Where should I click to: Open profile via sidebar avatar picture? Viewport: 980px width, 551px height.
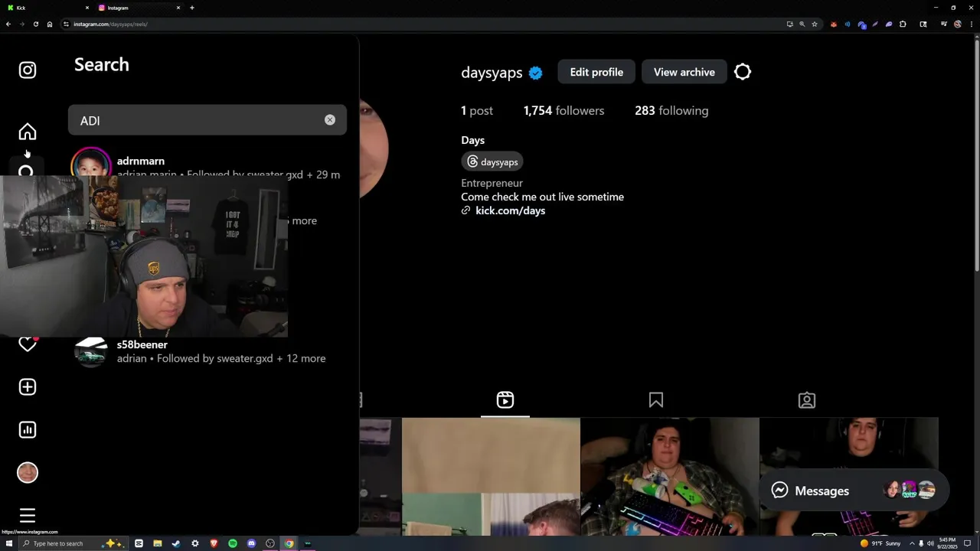pyautogui.click(x=28, y=473)
